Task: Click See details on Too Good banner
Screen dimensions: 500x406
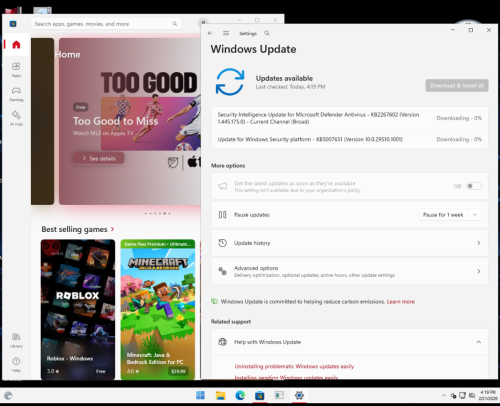Action: coord(99,158)
